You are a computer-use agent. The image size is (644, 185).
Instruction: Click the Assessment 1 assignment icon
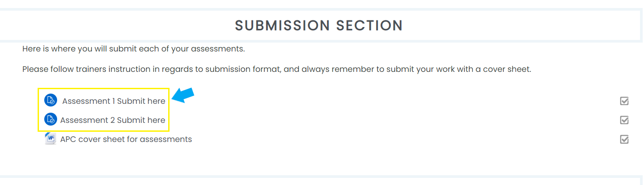(x=51, y=101)
